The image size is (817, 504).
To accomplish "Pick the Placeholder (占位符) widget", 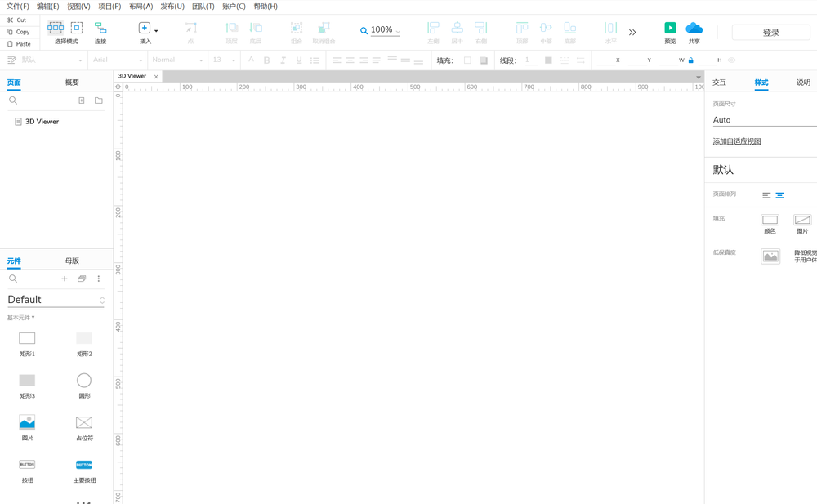I will pyautogui.click(x=84, y=422).
